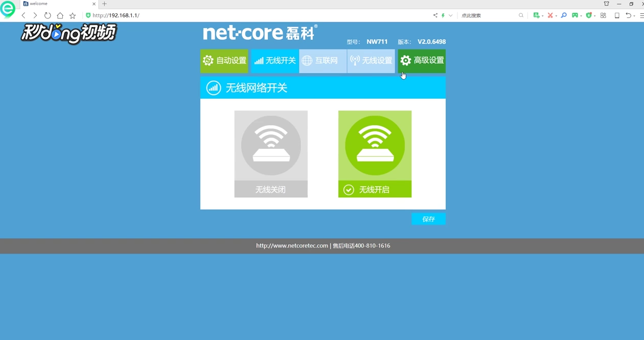Expand the address bar dropdown chevron
Viewport: 644px width, 340px height.
click(x=451, y=15)
